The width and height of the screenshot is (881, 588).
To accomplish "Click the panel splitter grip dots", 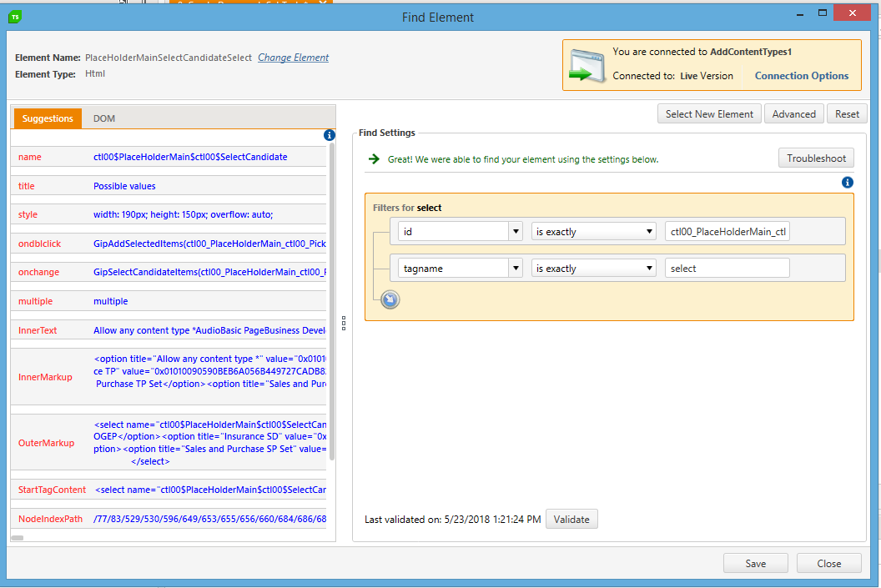I will tap(344, 323).
